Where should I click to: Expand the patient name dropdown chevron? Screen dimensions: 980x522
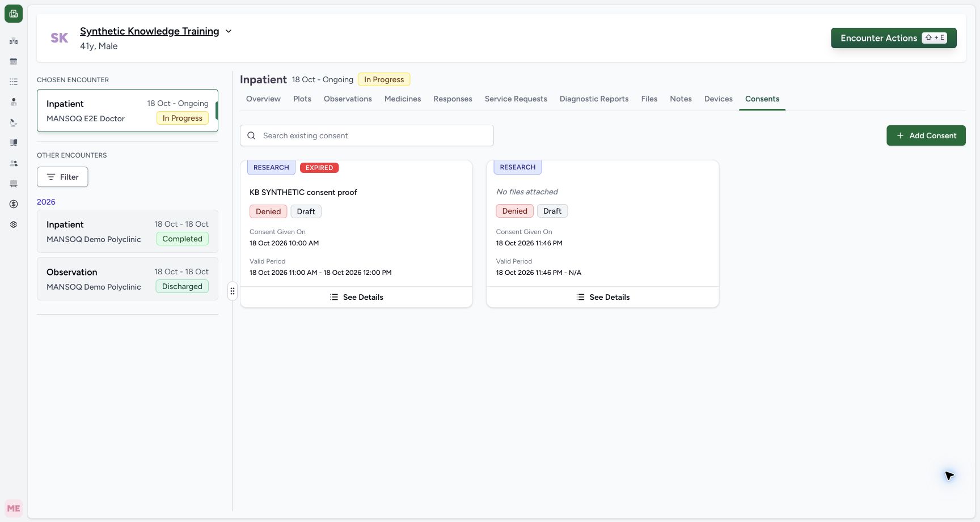pos(229,31)
